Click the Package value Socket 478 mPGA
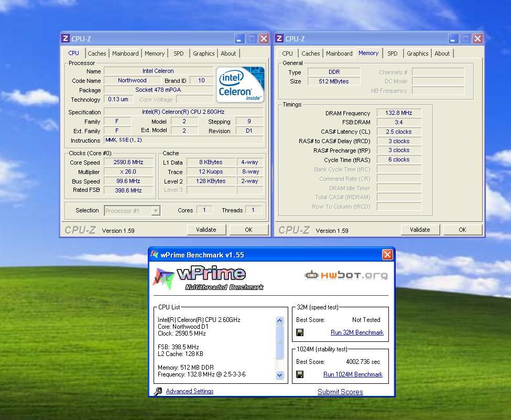511x420 pixels. (x=158, y=90)
